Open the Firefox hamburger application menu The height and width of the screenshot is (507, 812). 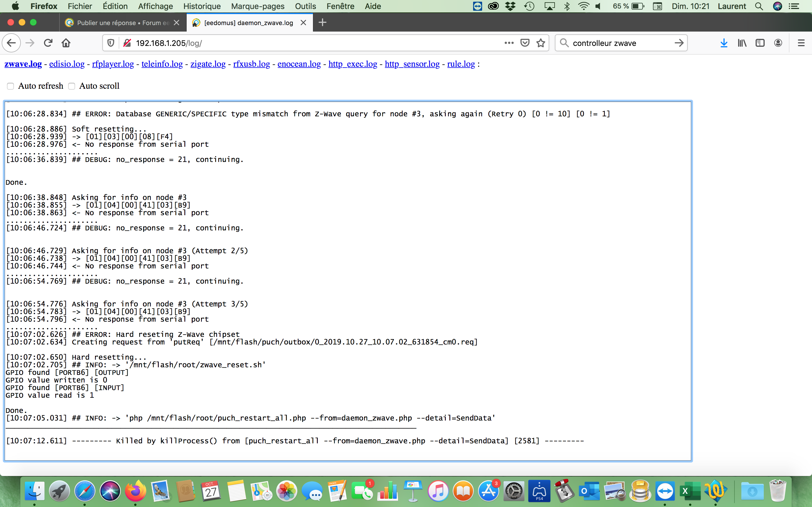(801, 43)
